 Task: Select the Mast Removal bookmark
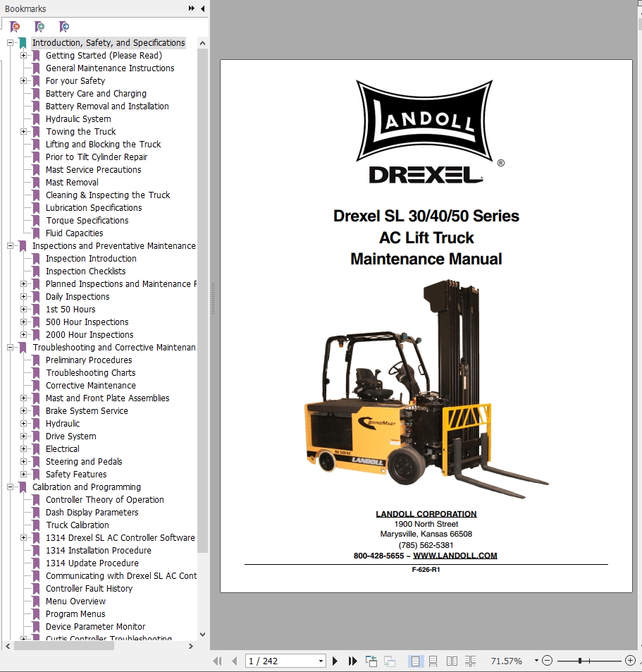coord(72,182)
